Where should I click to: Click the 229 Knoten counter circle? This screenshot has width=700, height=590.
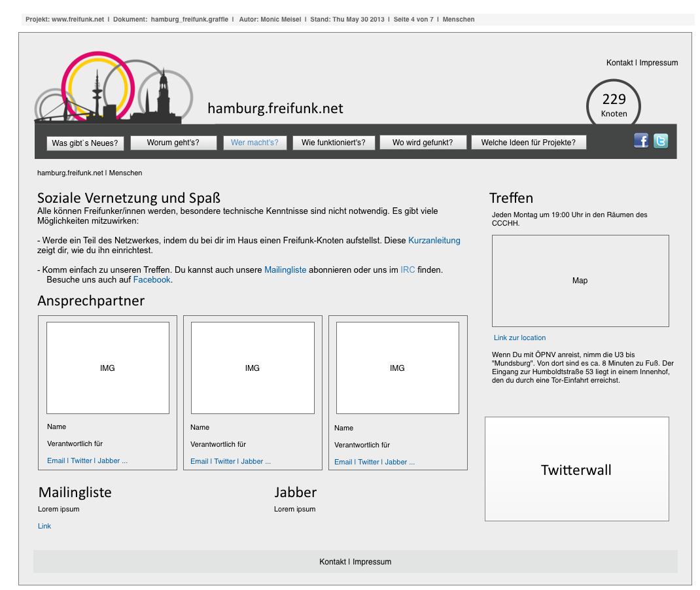click(x=614, y=104)
